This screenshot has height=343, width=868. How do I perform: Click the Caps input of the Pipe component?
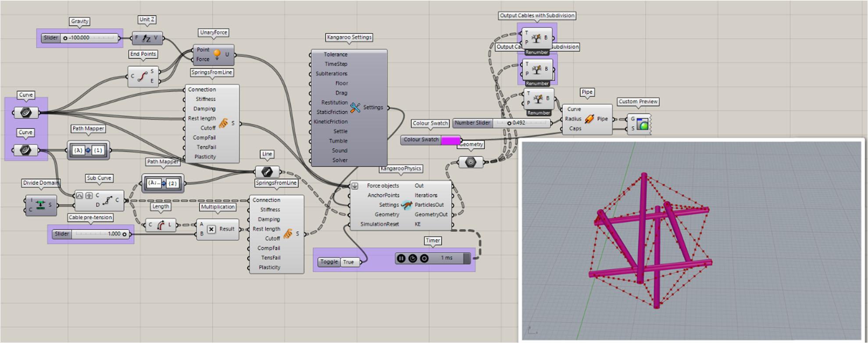tap(575, 128)
